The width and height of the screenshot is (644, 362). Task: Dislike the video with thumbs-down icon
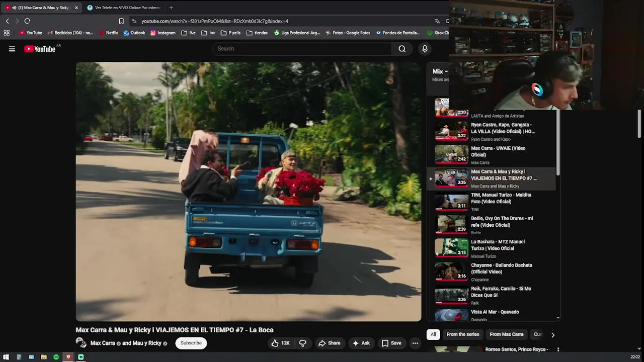pos(303,343)
